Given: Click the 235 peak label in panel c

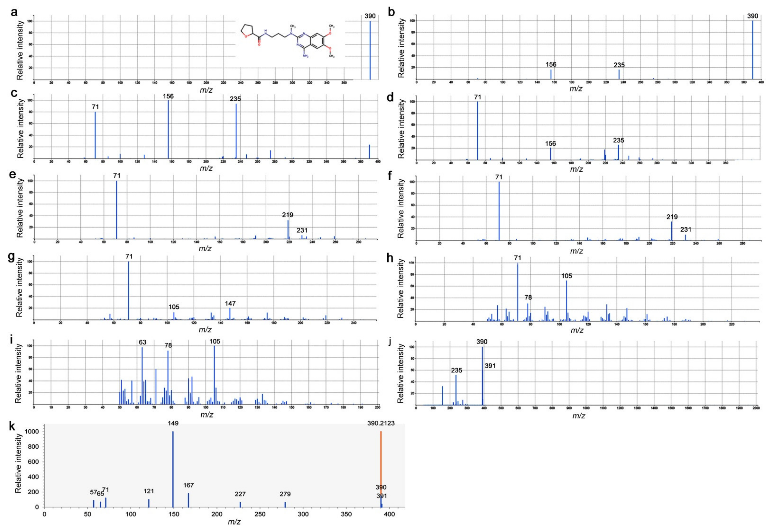Looking at the screenshot, I should [235, 99].
